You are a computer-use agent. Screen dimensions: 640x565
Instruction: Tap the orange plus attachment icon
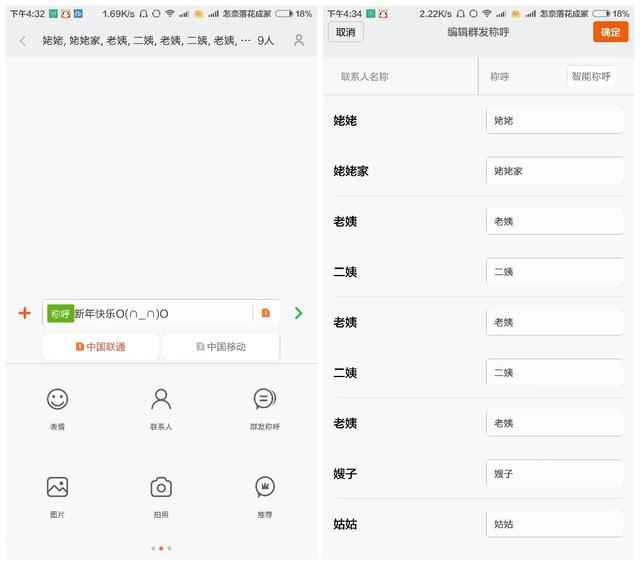pos(24,313)
